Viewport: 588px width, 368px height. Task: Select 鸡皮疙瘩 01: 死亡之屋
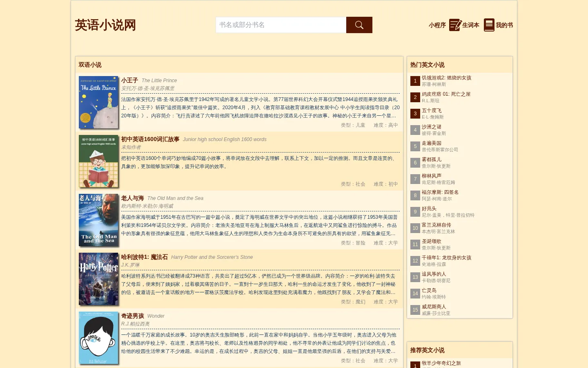446,94
